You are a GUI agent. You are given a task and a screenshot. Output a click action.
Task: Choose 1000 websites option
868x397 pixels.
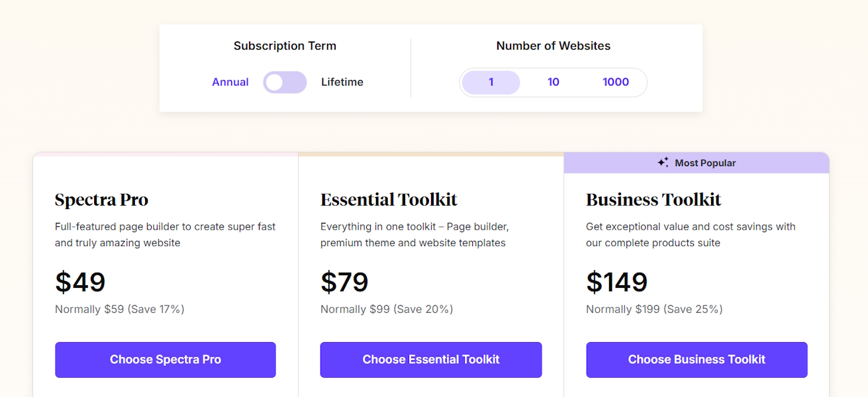615,82
